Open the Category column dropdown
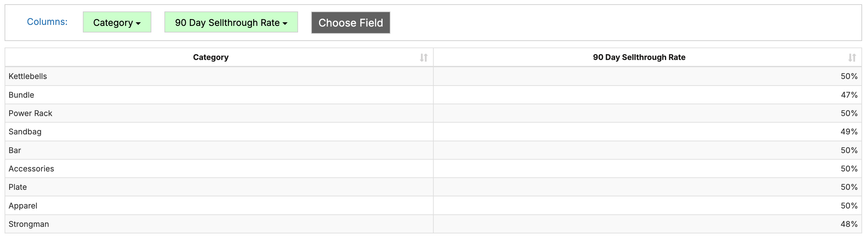Image resolution: width=868 pixels, height=238 pixels. coord(117,23)
